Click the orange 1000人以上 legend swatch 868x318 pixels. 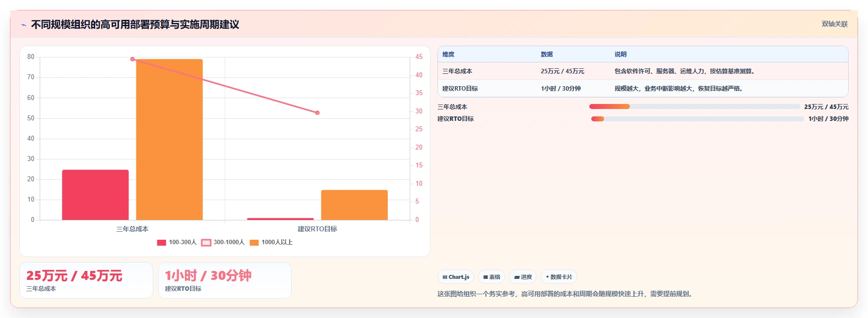coord(254,243)
